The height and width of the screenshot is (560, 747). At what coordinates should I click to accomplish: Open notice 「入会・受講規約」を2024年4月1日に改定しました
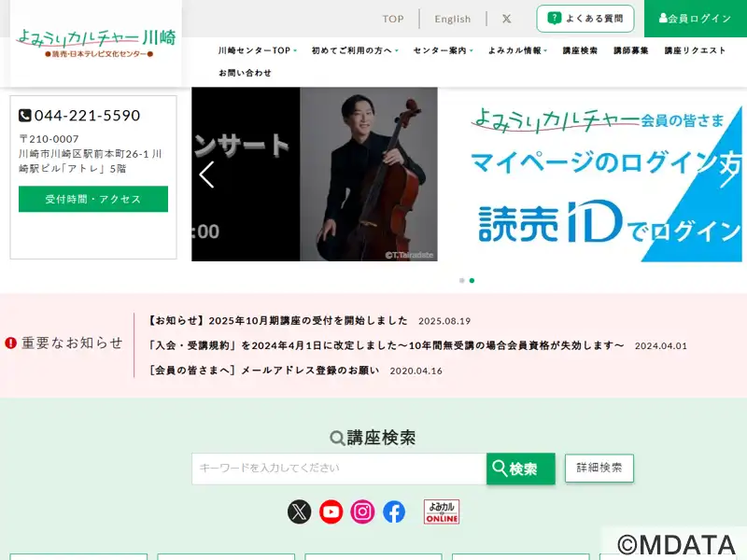[x=387, y=345]
